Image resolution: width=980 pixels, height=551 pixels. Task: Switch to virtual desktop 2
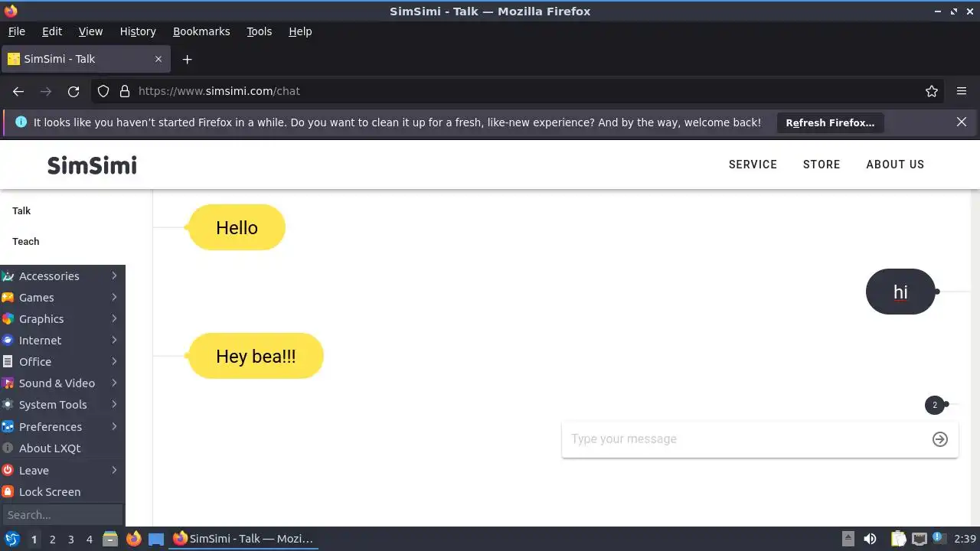(x=52, y=539)
